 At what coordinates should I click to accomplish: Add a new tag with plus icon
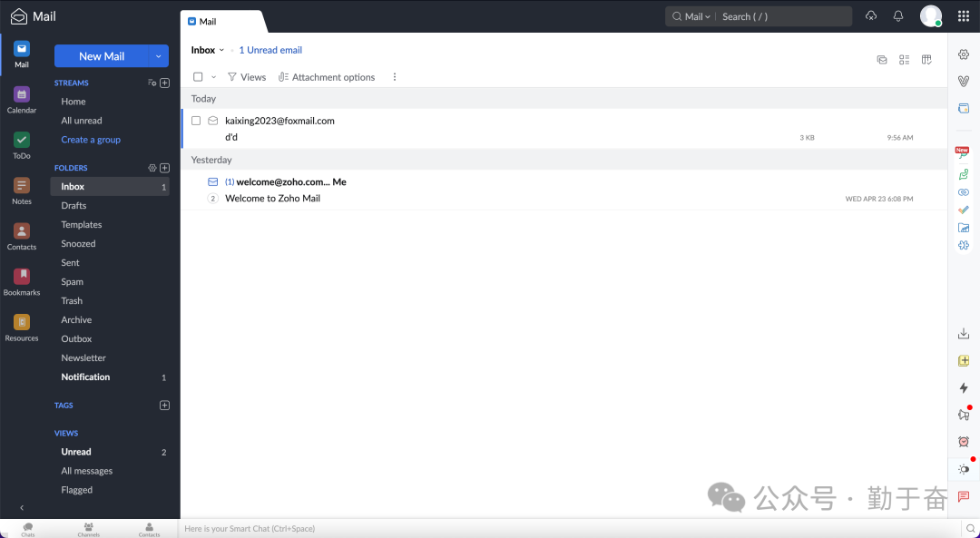[164, 406]
